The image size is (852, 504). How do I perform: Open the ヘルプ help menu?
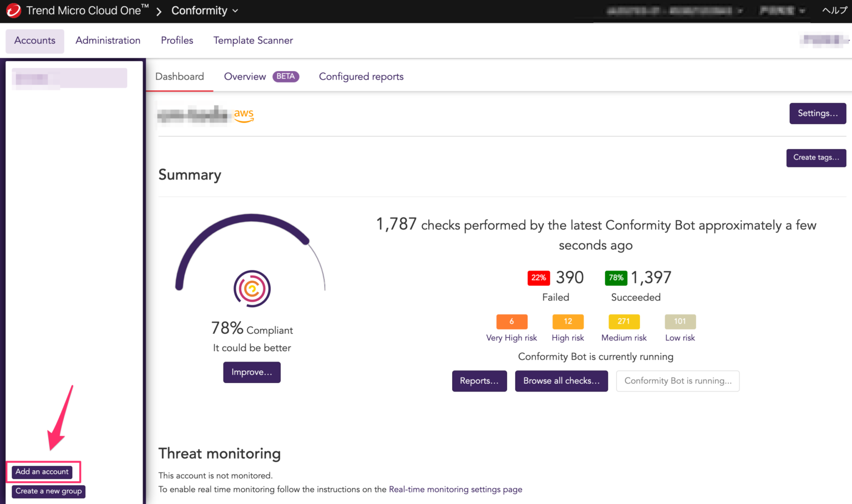click(834, 11)
